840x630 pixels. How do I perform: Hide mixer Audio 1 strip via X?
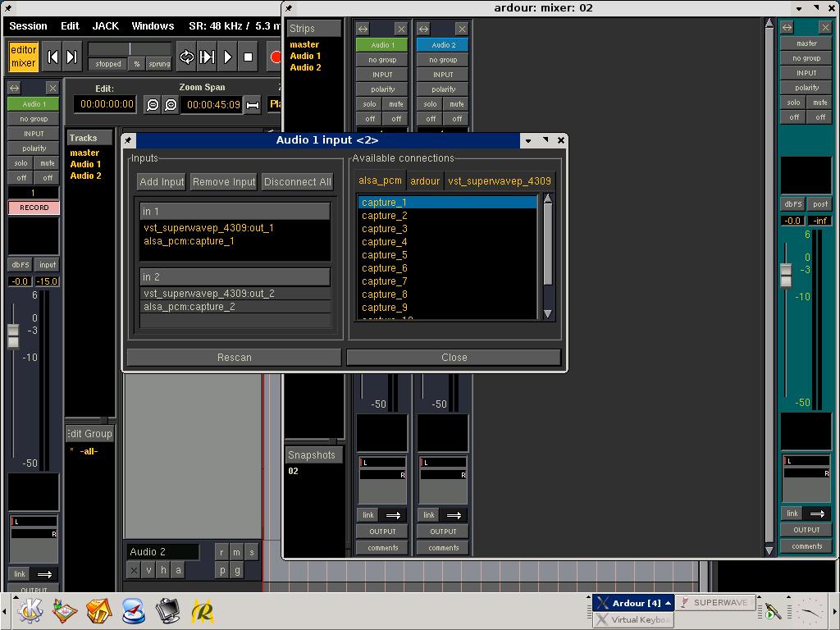coord(400,29)
